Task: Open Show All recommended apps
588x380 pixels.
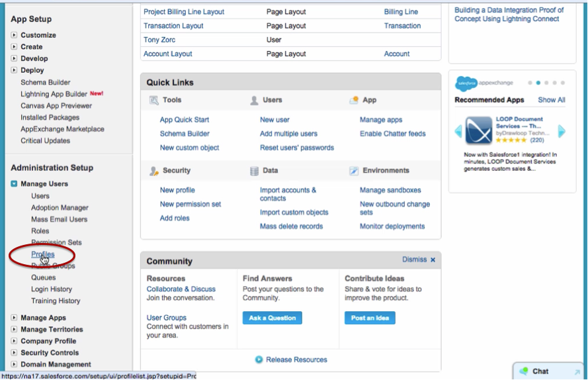Action: (551, 100)
